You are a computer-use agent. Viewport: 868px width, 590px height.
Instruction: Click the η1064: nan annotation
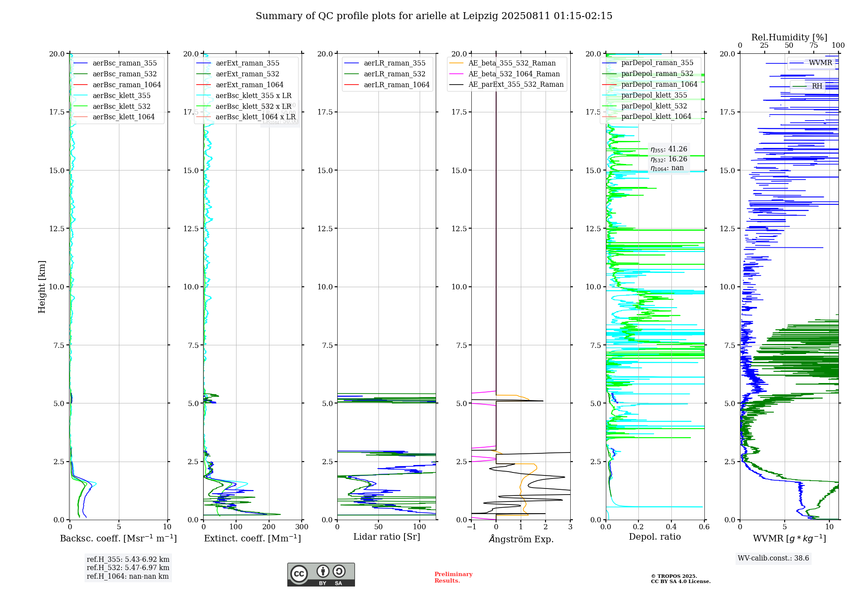coord(667,168)
